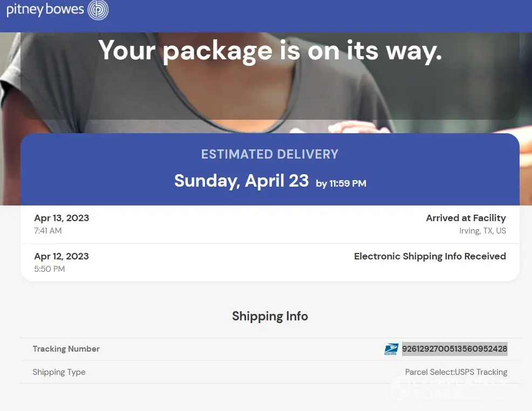Click the USPS eagle logo icon

(x=391, y=349)
